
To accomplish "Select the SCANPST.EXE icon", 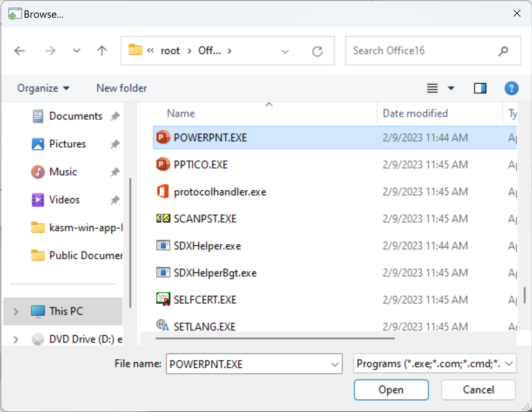I will click(x=162, y=219).
